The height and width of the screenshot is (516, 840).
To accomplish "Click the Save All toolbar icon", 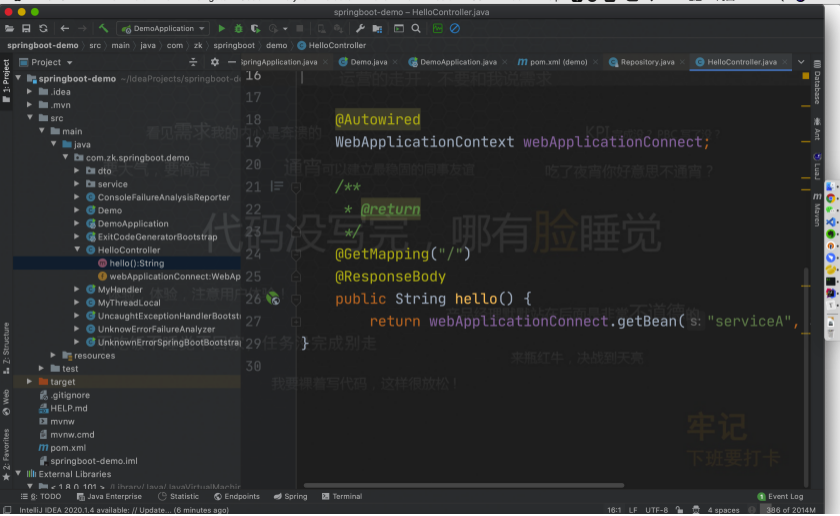I will 26,28.
